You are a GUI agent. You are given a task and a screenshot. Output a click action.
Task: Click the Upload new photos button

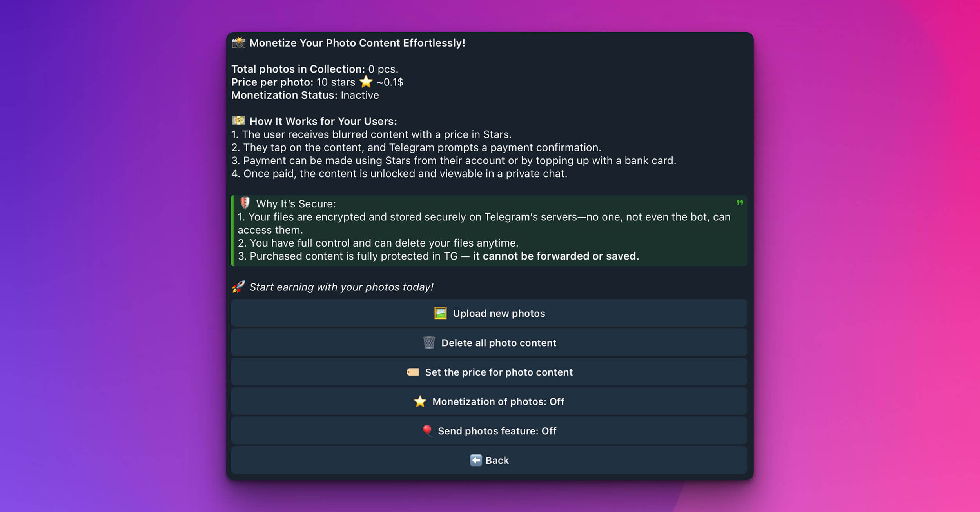489,313
